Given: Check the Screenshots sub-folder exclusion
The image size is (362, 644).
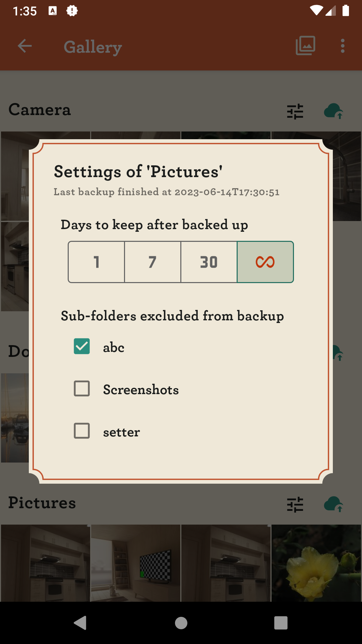Looking at the screenshot, I should tap(82, 389).
